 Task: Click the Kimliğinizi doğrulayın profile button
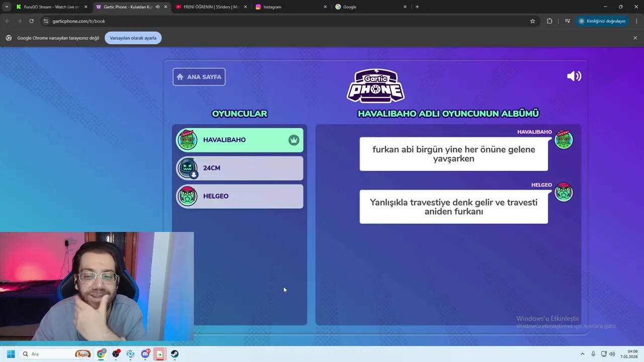[x=602, y=21]
